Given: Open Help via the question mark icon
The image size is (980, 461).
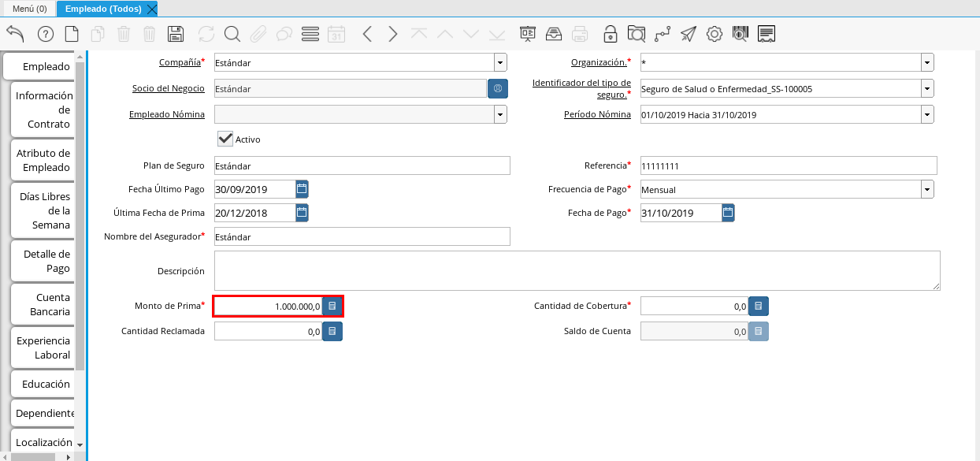Looking at the screenshot, I should (x=46, y=34).
